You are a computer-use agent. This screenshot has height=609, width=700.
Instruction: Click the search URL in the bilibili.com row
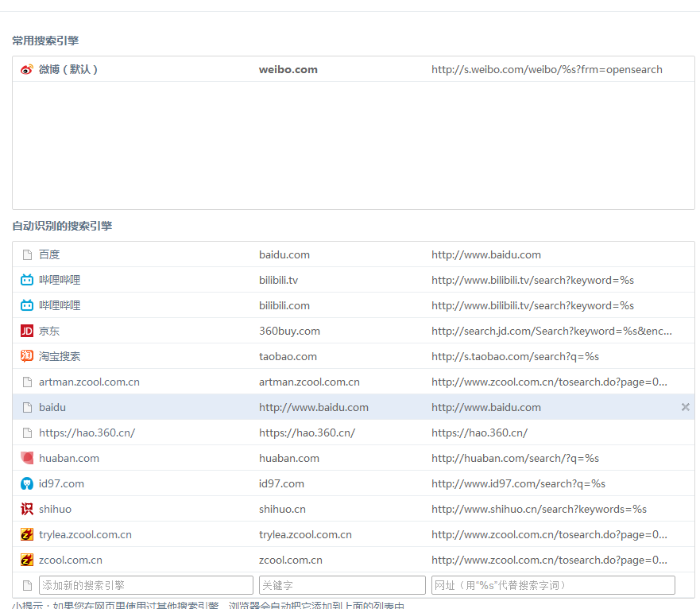pyautogui.click(x=532, y=305)
